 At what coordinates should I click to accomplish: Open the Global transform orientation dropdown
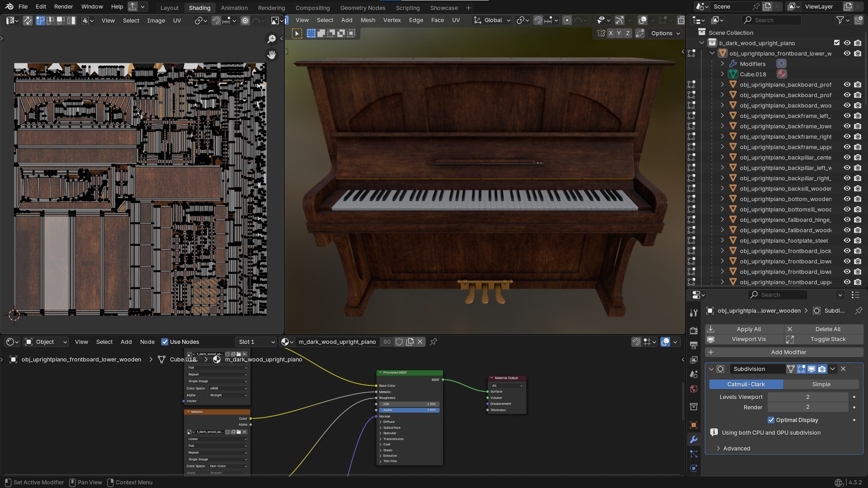point(492,20)
